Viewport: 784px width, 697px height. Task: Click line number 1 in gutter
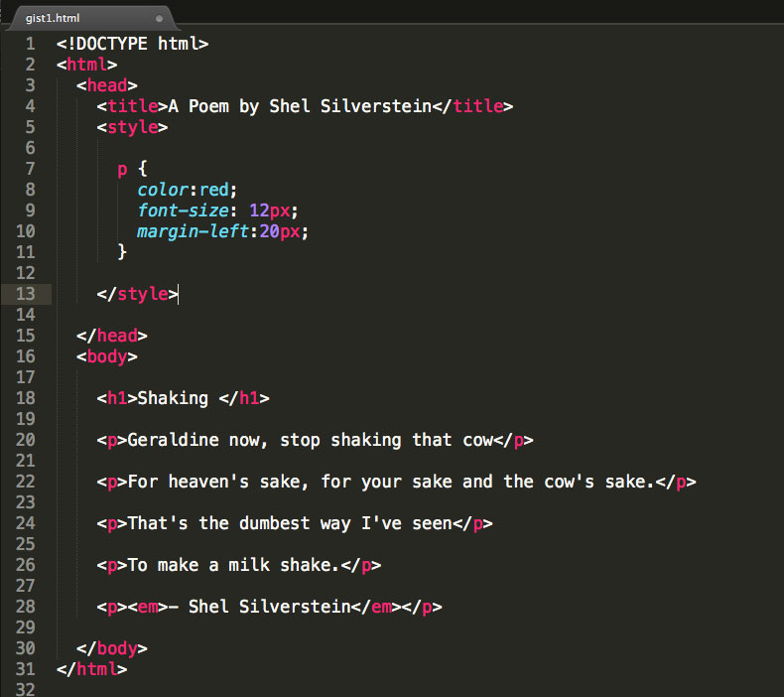(x=30, y=44)
